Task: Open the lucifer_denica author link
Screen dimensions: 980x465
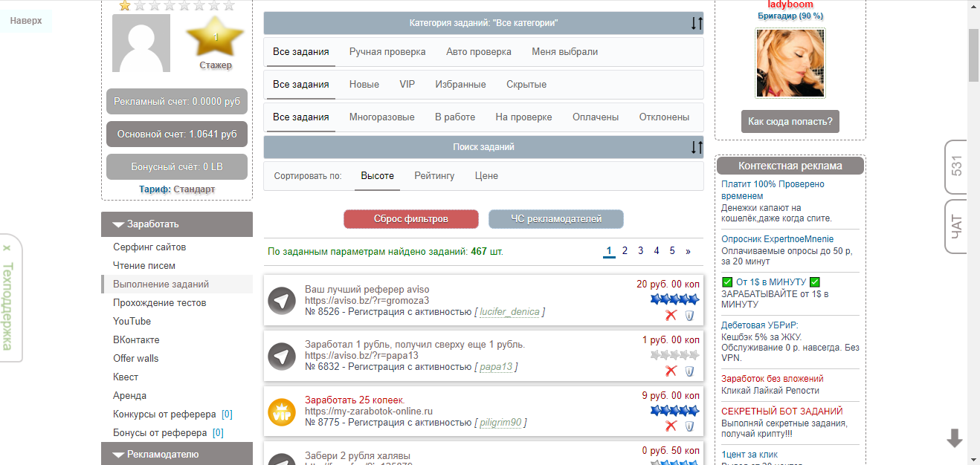Action: pyautogui.click(x=509, y=312)
